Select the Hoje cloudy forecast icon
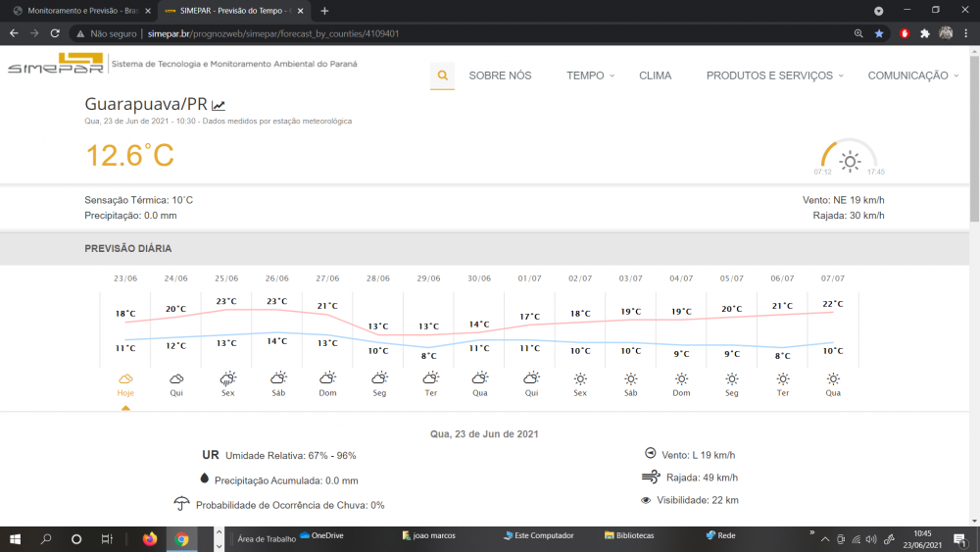The width and height of the screenshot is (980, 552). (125, 377)
